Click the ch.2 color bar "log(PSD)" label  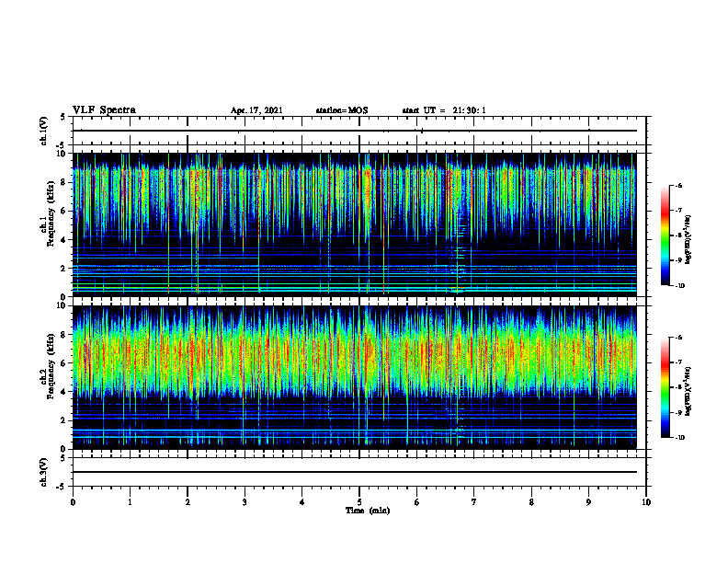688,391
